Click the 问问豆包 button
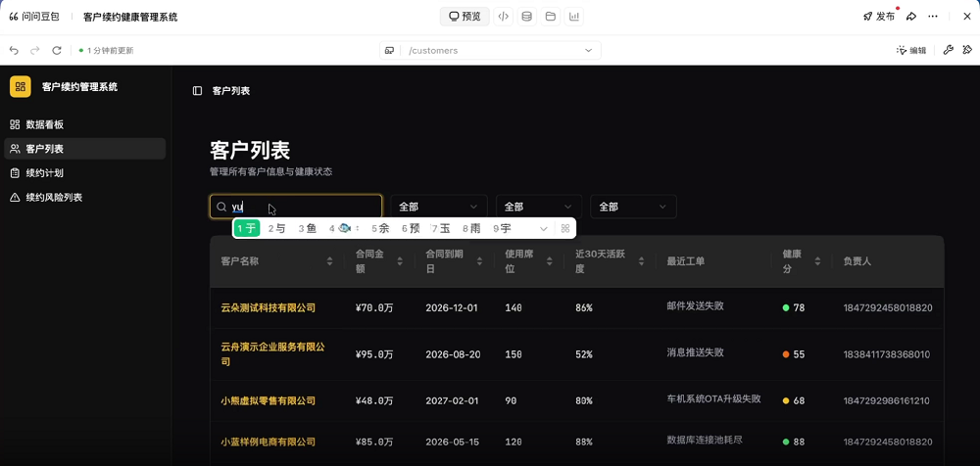 coord(34,17)
